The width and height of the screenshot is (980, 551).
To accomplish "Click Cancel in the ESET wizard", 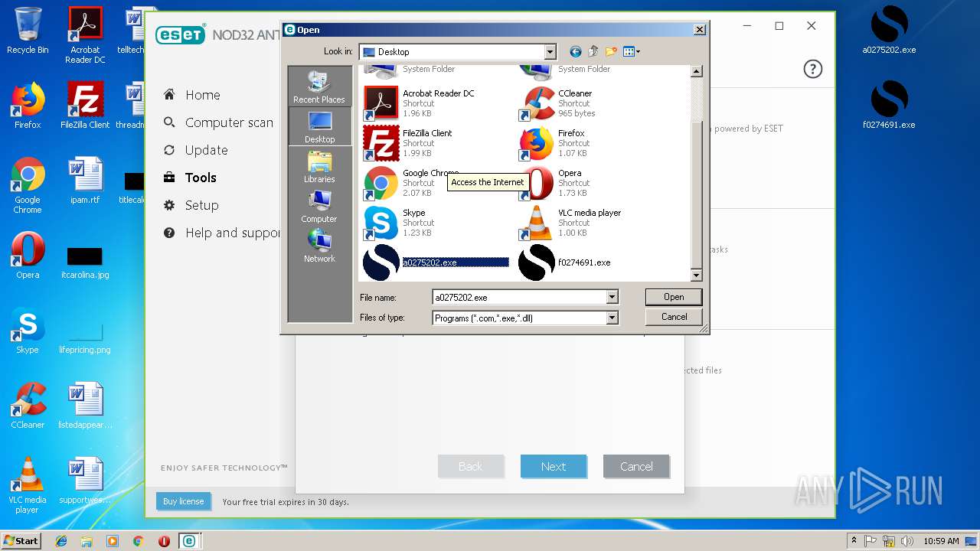I will pyautogui.click(x=636, y=466).
